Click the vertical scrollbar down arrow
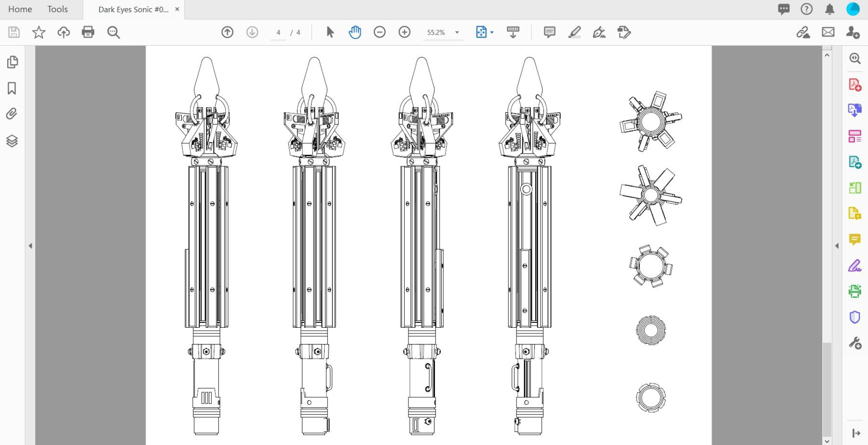The height and width of the screenshot is (445, 868). (x=827, y=440)
